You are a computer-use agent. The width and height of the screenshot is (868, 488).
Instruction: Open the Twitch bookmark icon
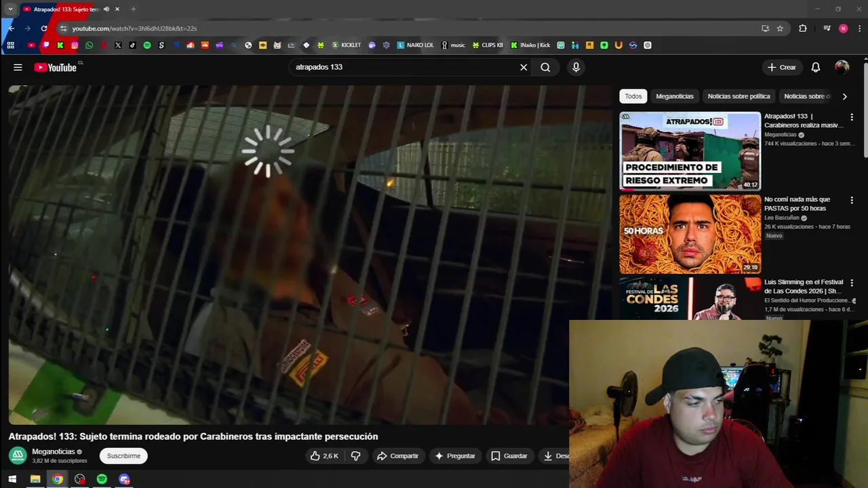tap(46, 45)
